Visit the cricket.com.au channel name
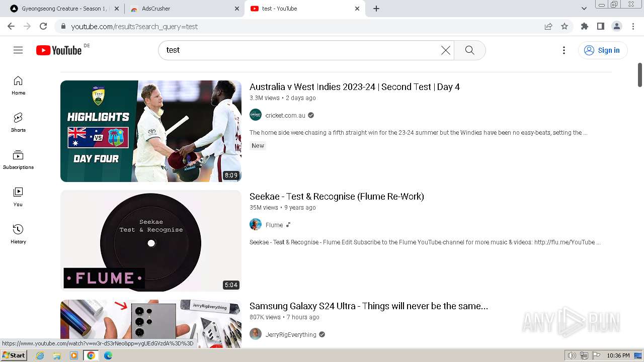 point(285,116)
